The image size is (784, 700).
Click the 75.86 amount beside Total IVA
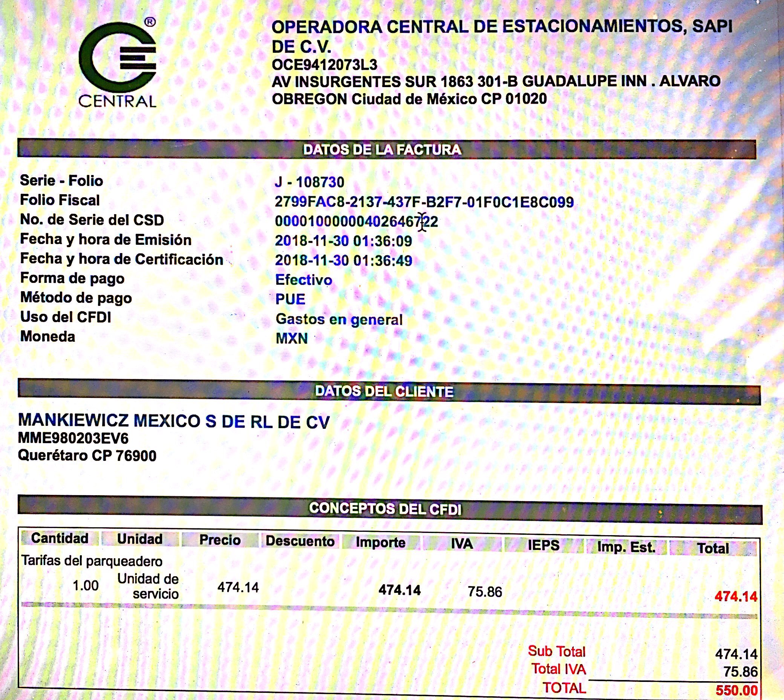pyautogui.click(x=741, y=672)
